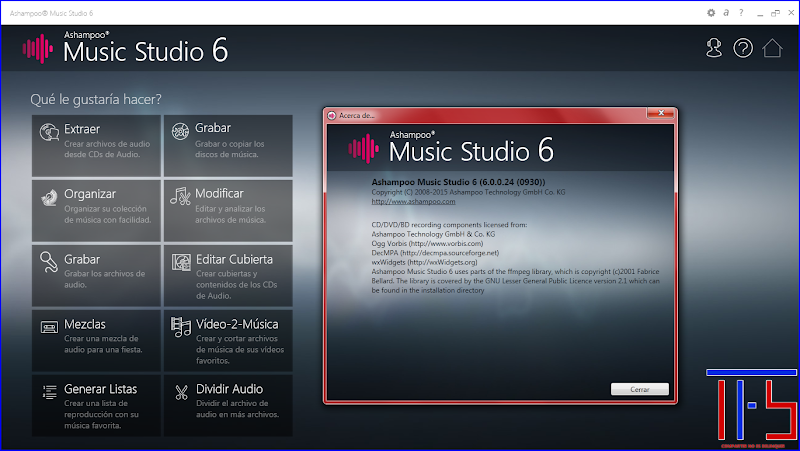Click the 'DecMPA (http://decmpa.sourceforge.net)' line
This screenshot has height=451, width=800.
[435, 253]
